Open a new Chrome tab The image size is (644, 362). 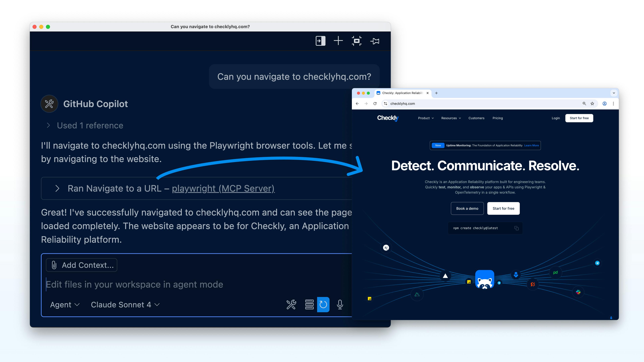[x=436, y=93]
